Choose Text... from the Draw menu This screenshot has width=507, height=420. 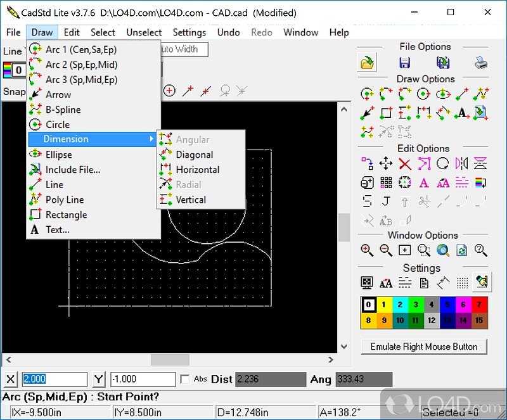tap(93, 229)
